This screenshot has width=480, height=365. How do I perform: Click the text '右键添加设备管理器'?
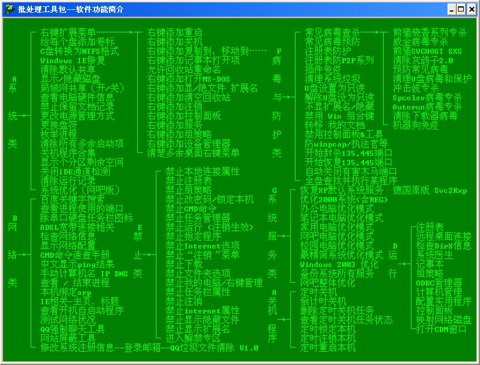click(x=189, y=144)
